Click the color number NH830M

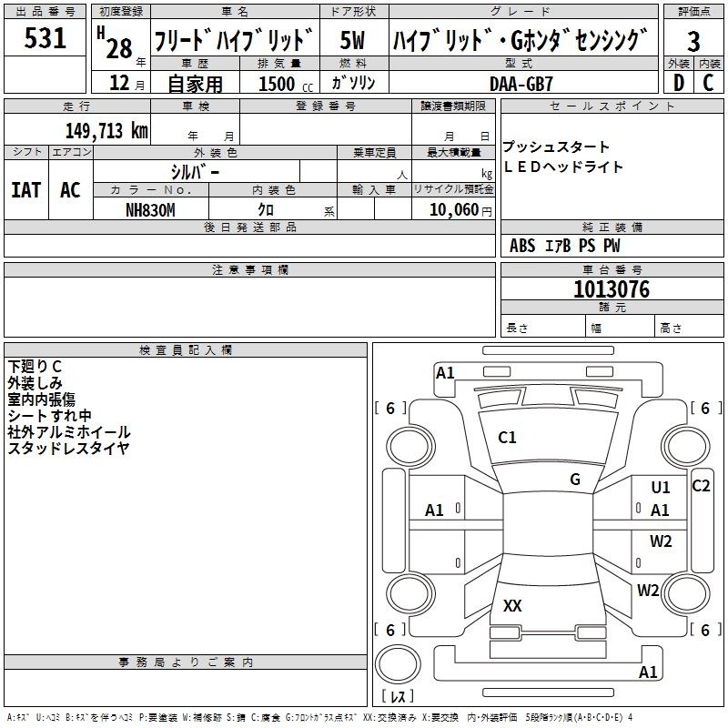click(149, 209)
